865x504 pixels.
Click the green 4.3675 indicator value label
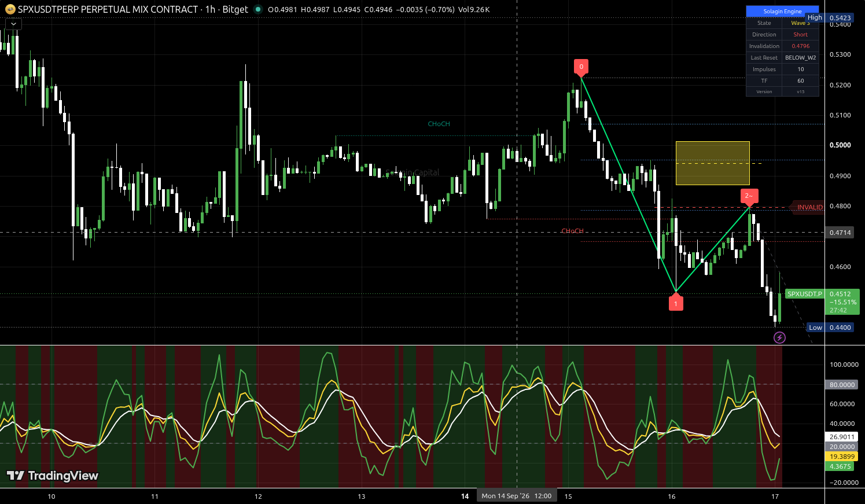pyautogui.click(x=840, y=466)
